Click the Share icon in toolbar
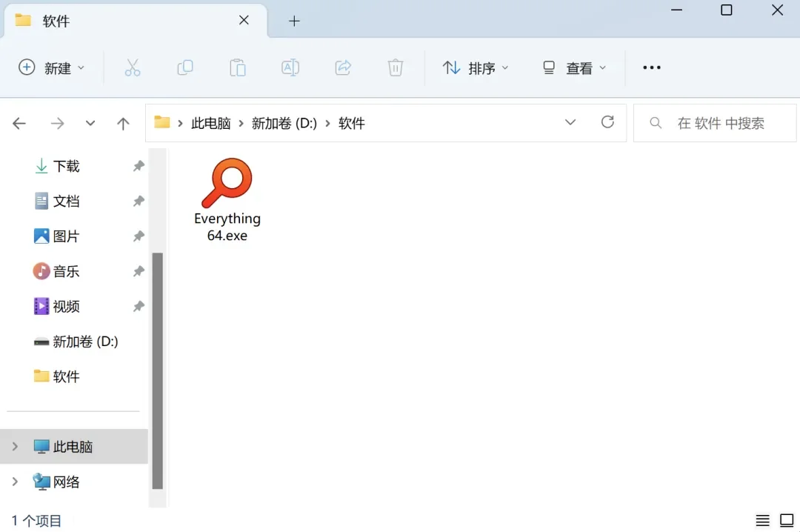This screenshot has width=800, height=532. tap(343, 67)
